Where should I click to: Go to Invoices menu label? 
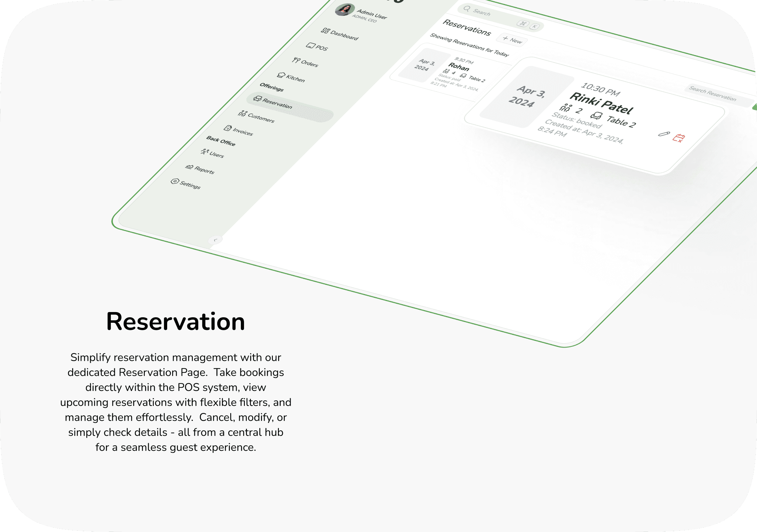[x=243, y=132]
